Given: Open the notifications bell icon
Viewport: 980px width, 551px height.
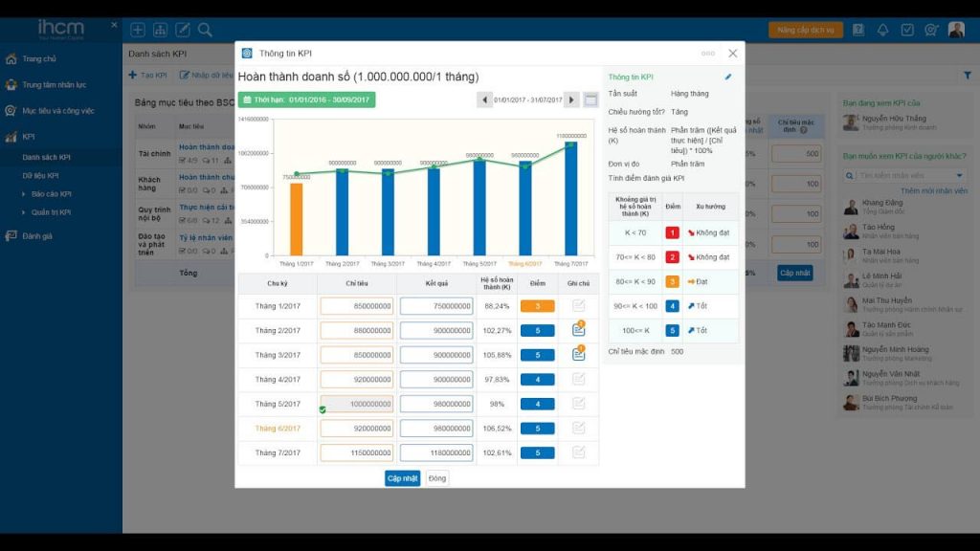Looking at the screenshot, I should (x=882, y=30).
